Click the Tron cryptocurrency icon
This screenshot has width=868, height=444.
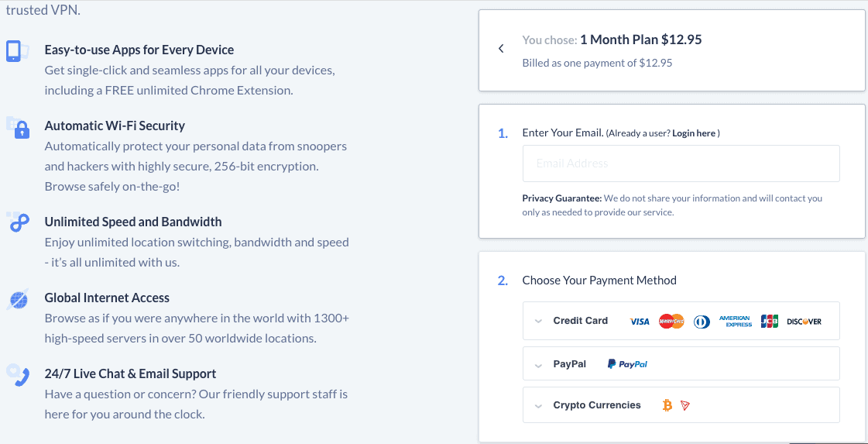pos(685,406)
